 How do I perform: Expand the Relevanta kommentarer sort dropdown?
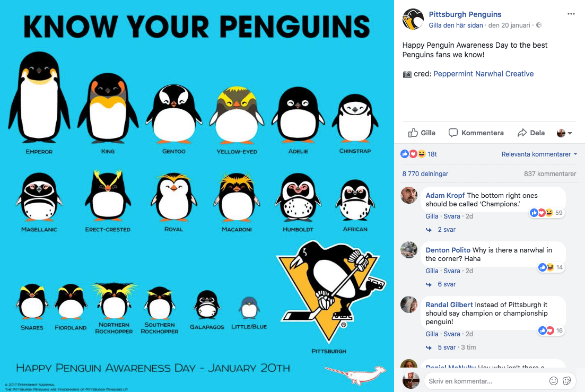[x=539, y=154]
